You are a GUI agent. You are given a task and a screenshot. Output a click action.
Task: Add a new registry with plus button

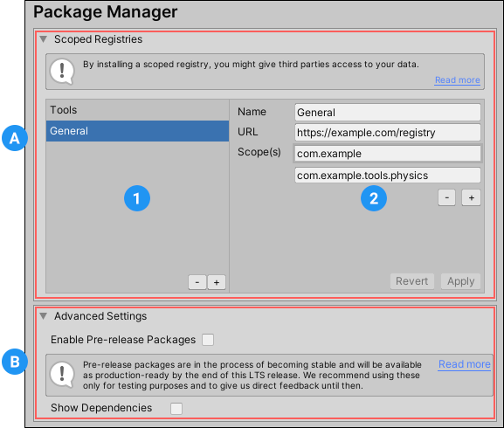217,282
